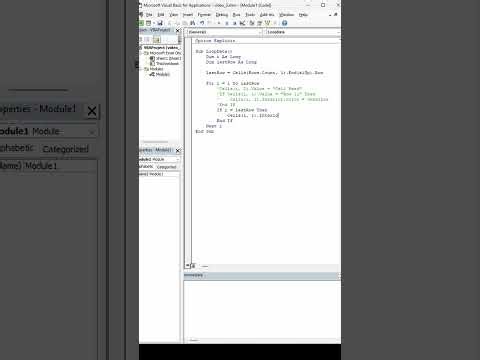Open the Window menu
Viewport: 480px width, 360px height.
click(x=286, y=15)
